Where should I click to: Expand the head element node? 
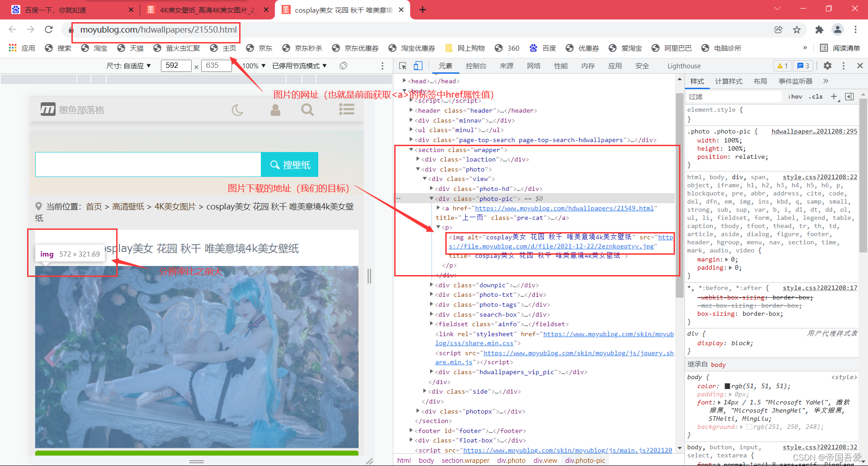404,81
